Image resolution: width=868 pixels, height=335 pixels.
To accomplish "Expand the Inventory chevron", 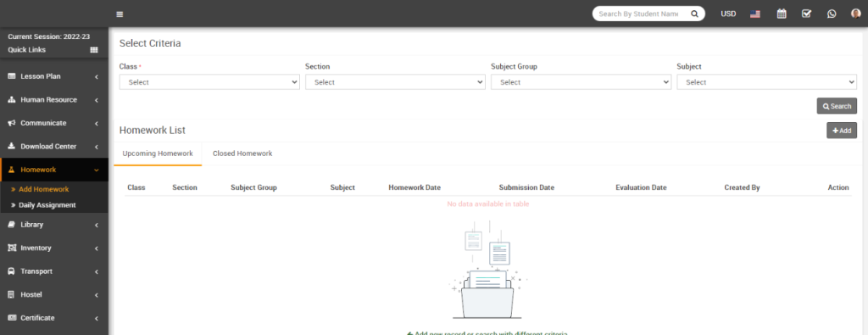I will pyautogui.click(x=97, y=248).
